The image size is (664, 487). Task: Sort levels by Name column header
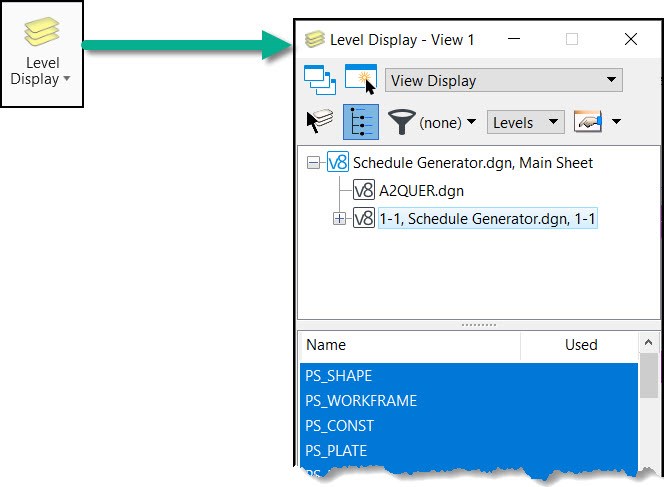[410, 345]
